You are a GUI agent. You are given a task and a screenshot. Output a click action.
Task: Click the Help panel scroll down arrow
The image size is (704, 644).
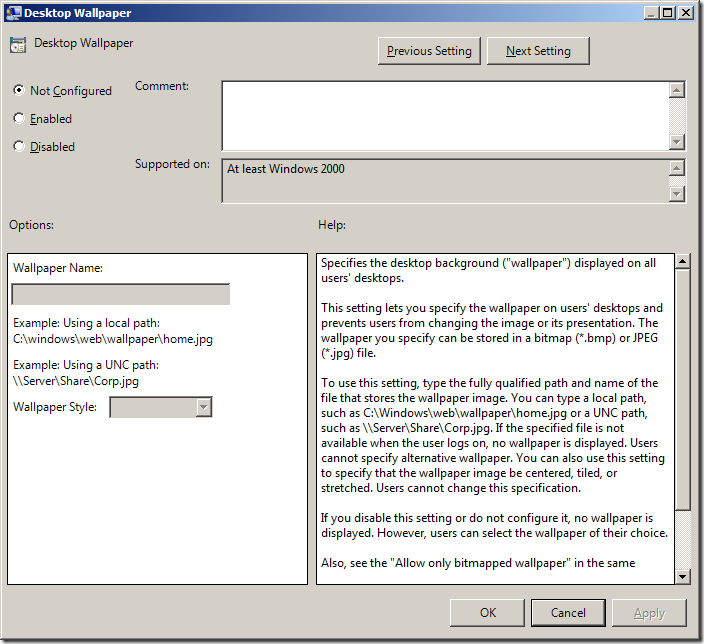click(682, 576)
